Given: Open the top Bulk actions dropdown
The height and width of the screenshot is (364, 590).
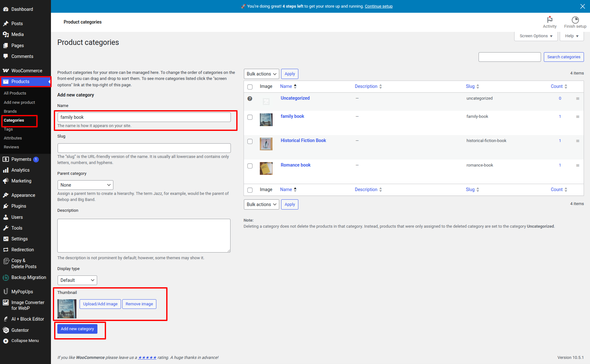Looking at the screenshot, I should pyautogui.click(x=261, y=74).
